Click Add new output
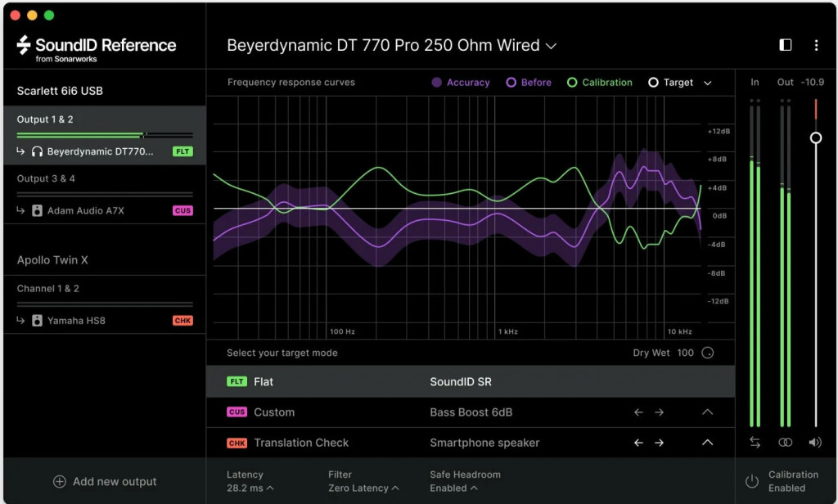The image size is (838, 504). point(105,482)
